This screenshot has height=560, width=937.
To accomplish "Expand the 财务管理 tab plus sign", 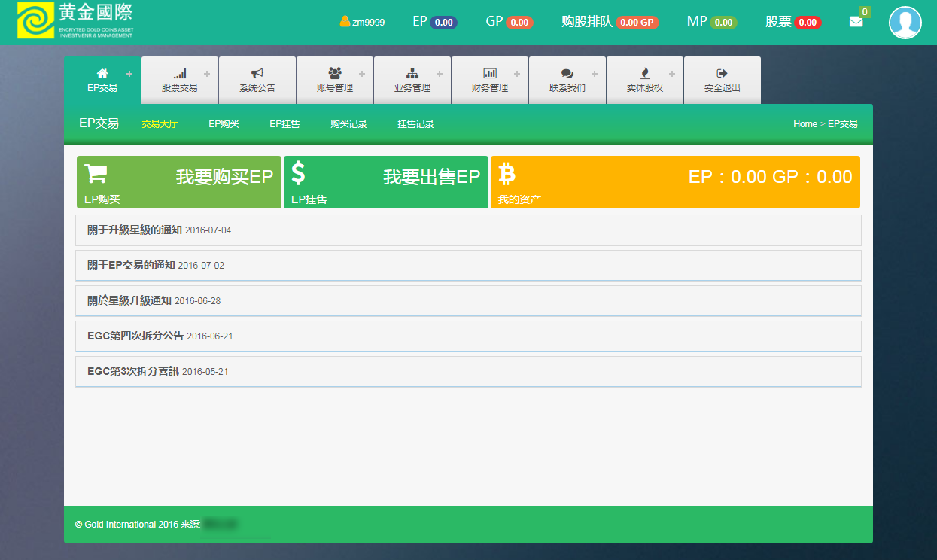I will pos(517,74).
